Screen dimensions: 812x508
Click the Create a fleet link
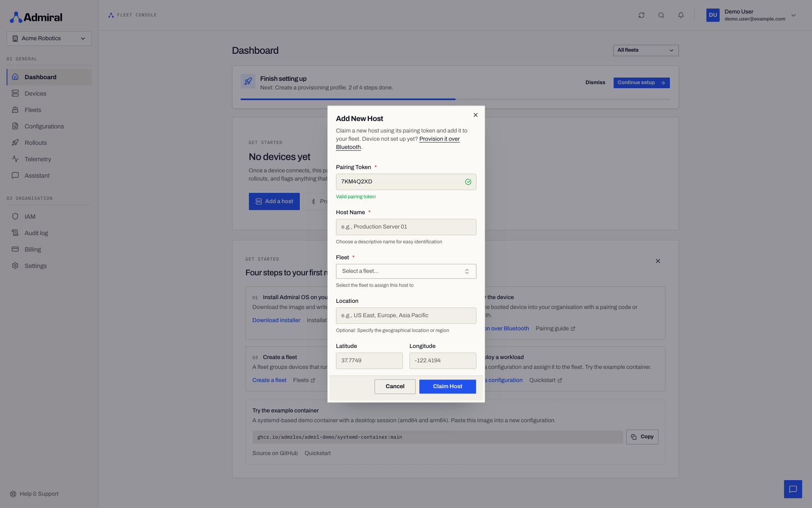(x=269, y=380)
